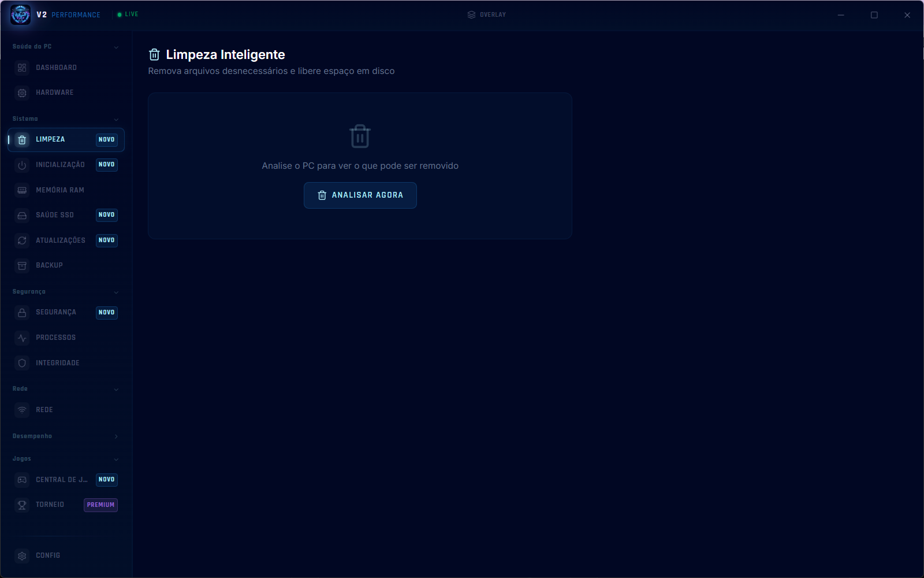Click the large trash icon in the panel
Viewport: 924px width, 578px height.
[360, 136]
